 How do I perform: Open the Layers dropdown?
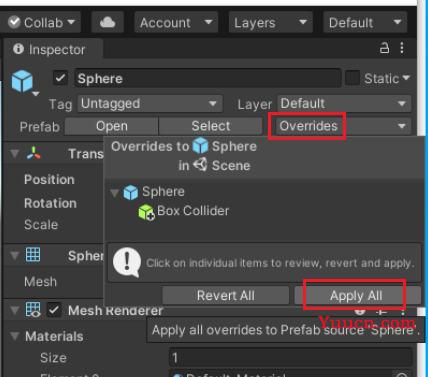[271, 23]
